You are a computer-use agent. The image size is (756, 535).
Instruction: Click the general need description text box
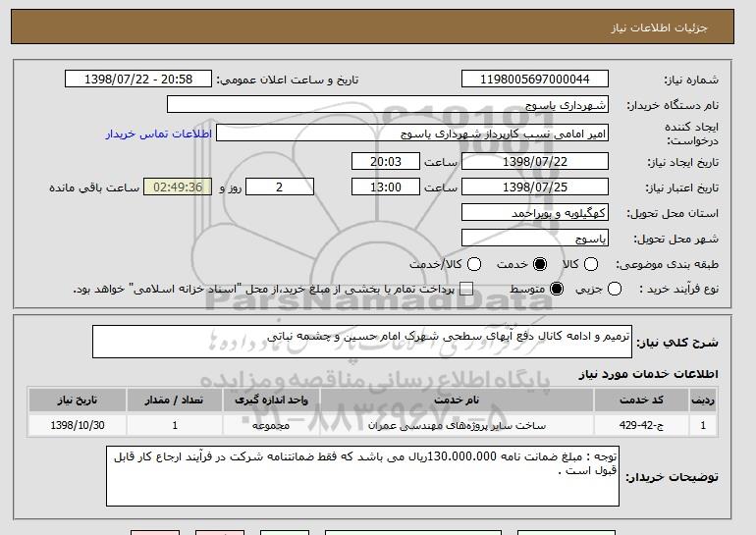362,342
